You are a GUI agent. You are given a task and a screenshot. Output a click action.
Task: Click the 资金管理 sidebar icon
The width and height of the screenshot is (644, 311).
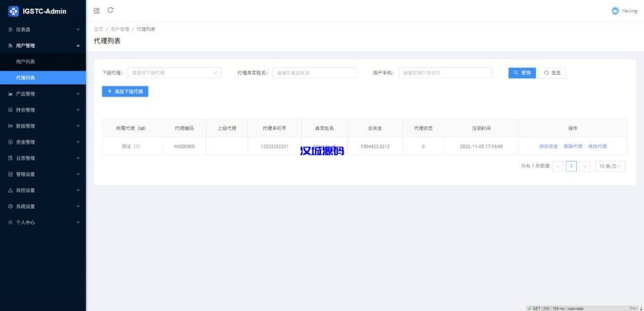11,143
